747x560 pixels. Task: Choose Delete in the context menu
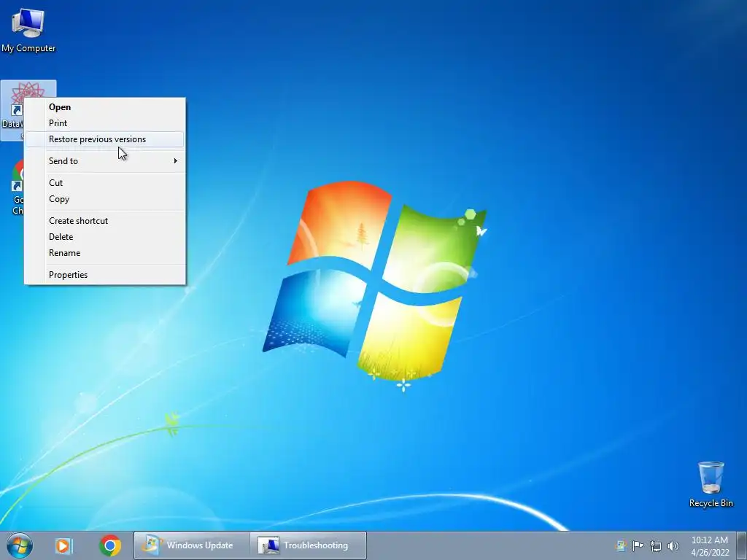105,237
